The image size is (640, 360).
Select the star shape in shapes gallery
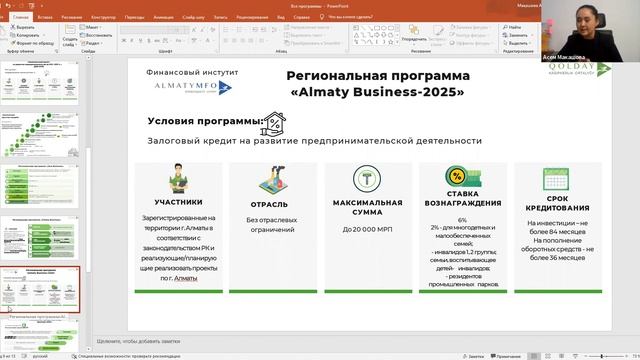[x=391, y=42]
